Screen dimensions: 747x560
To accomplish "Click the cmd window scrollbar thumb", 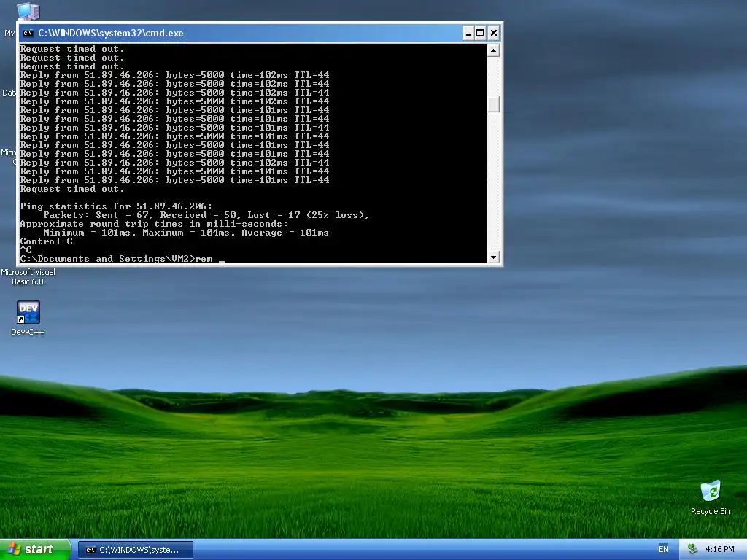I will point(494,104).
